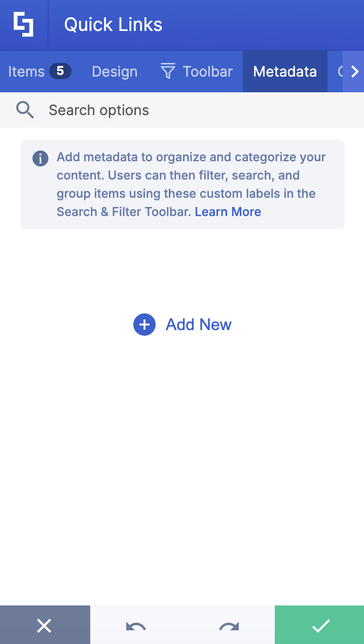Select the Metadata tab
This screenshot has width=364, height=644.
pos(284,71)
